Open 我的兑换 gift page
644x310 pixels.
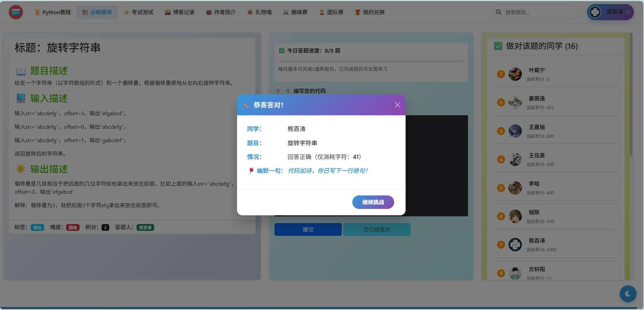pyautogui.click(x=370, y=12)
